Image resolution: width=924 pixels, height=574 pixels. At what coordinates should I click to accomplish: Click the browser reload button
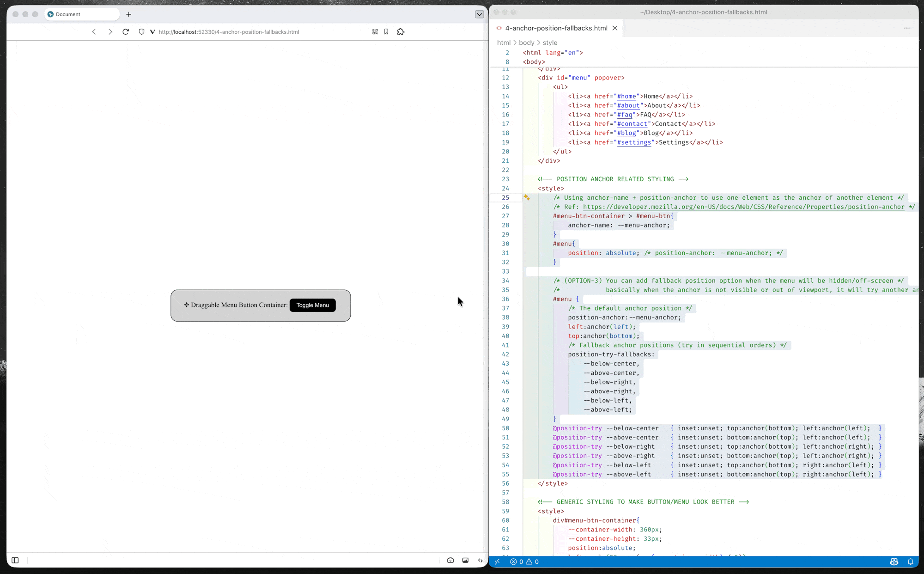tap(126, 32)
